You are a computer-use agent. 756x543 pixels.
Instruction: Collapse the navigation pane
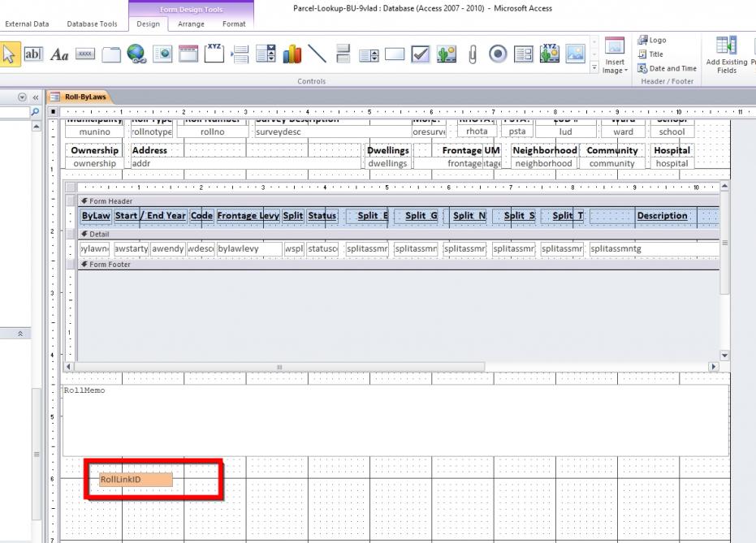(35, 97)
